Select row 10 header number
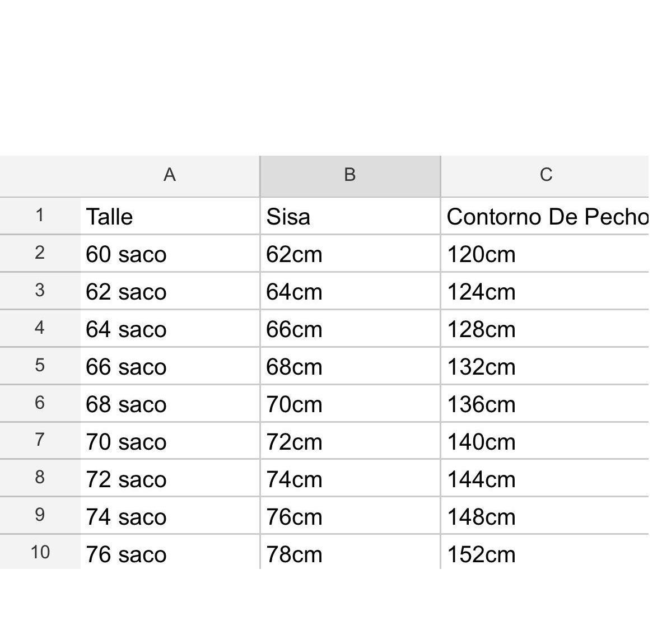 (40, 553)
